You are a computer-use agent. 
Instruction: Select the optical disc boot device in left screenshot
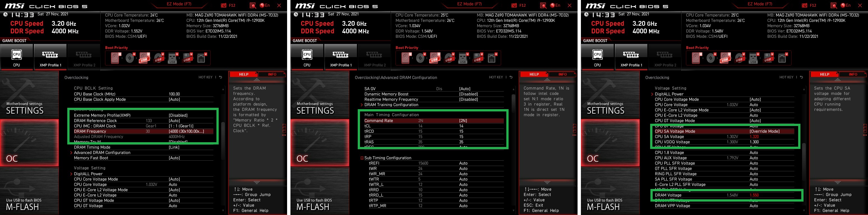tap(130, 58)
